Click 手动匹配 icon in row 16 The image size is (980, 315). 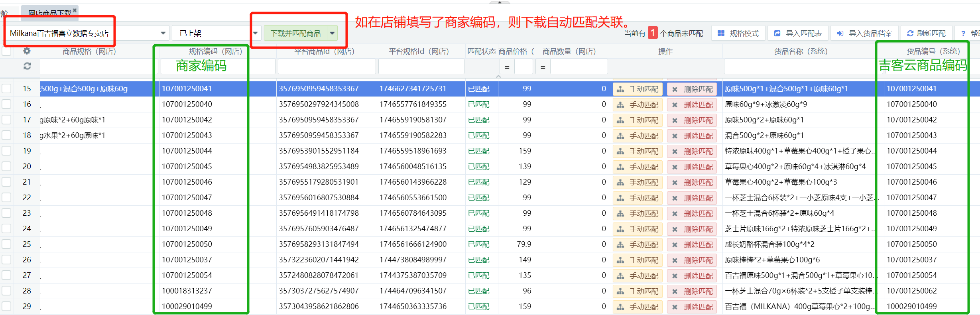tap(620, 105)
